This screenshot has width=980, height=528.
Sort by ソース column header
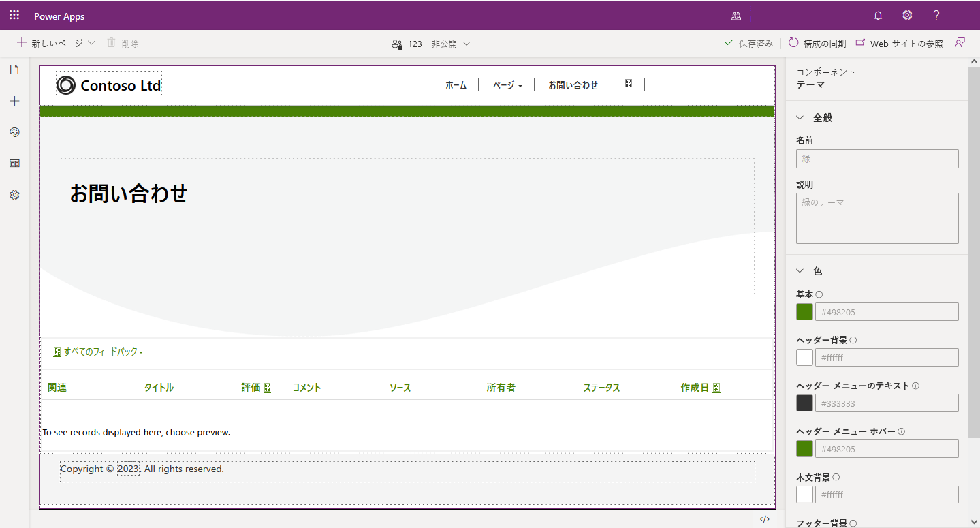click(400, 388)
